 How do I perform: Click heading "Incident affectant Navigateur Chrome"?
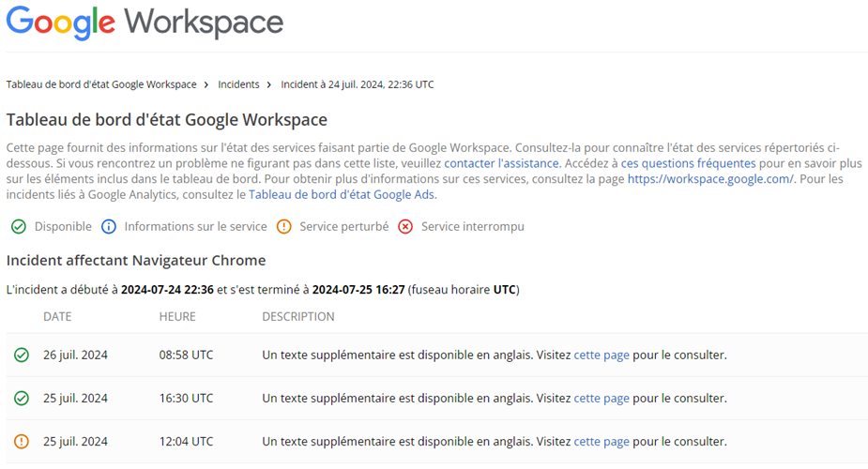(x=136, y=261)
